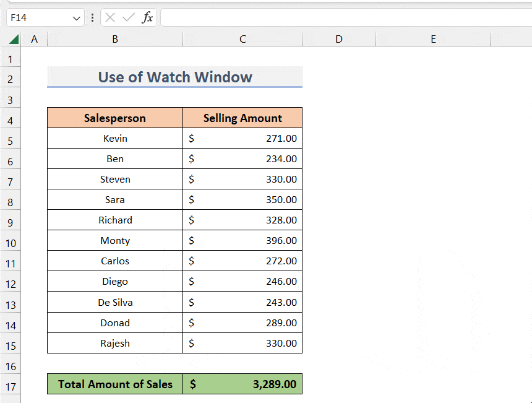Select Carlos's amount 272.00
Image resolution: width=532 pixels, height=403 pixels.
pyautogui.click(x=242, y=261)
